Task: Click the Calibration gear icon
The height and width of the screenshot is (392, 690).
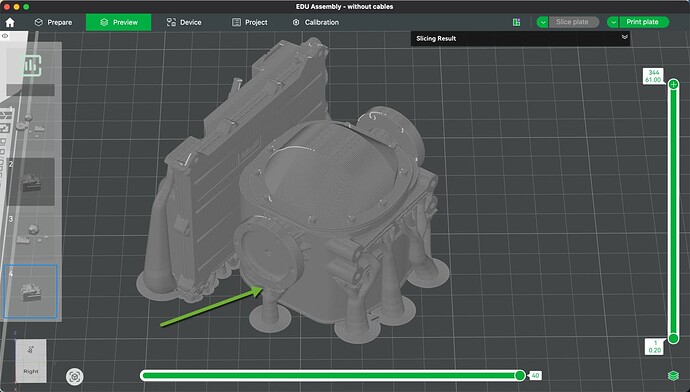Action: click(x=296, y=22)
